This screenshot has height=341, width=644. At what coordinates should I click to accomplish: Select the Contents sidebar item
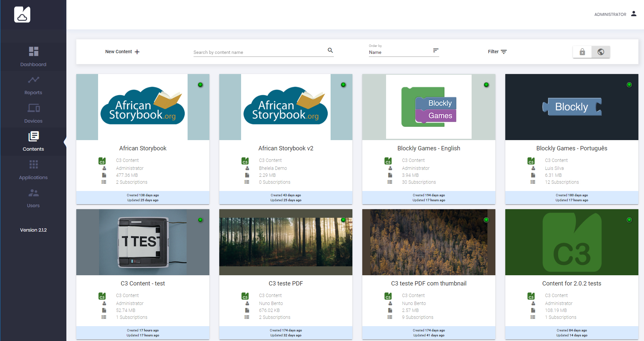[x=33, y=141]
